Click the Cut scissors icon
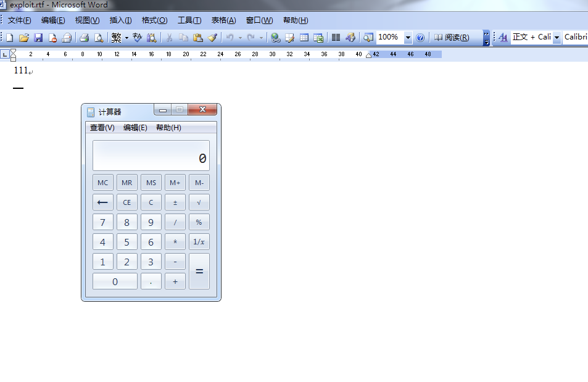588x382 pixels. pos(169,38)
